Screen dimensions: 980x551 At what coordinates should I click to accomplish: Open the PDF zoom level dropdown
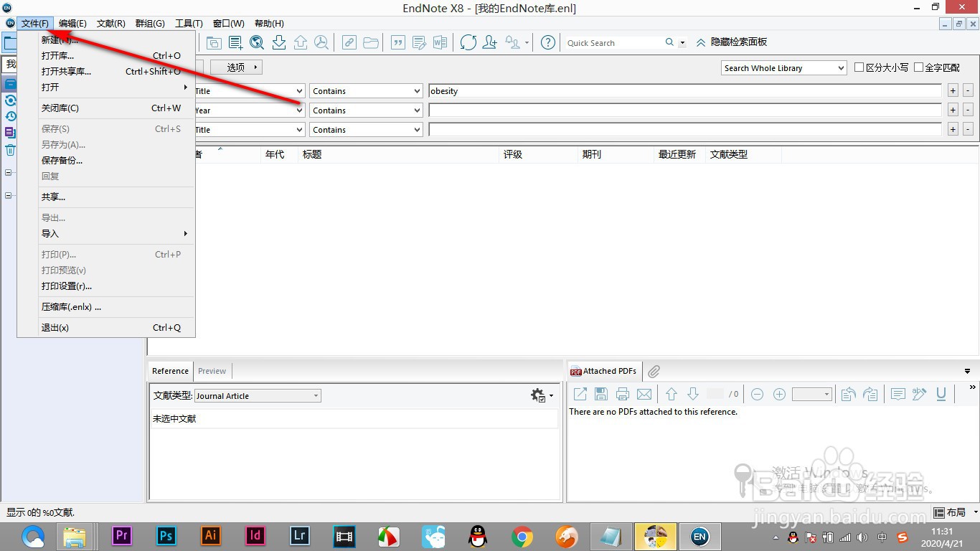[811, 394]
